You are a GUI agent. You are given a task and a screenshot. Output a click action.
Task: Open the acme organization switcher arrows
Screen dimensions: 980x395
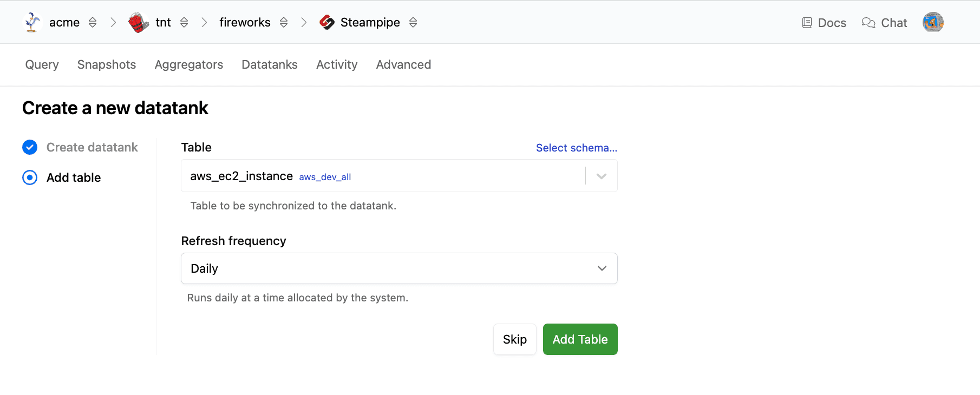(x=93, y=22)
